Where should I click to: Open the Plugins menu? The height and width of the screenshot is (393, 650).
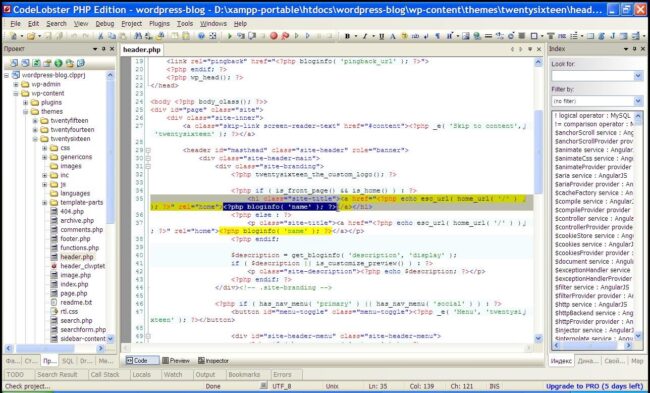(x=159, y=24)
